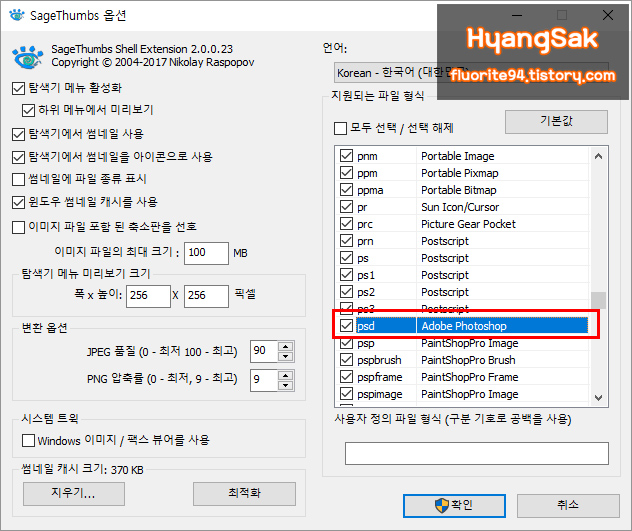Increase JPEG quality with up arrow
Screen dimensions: 632x531
click(286, 347)
